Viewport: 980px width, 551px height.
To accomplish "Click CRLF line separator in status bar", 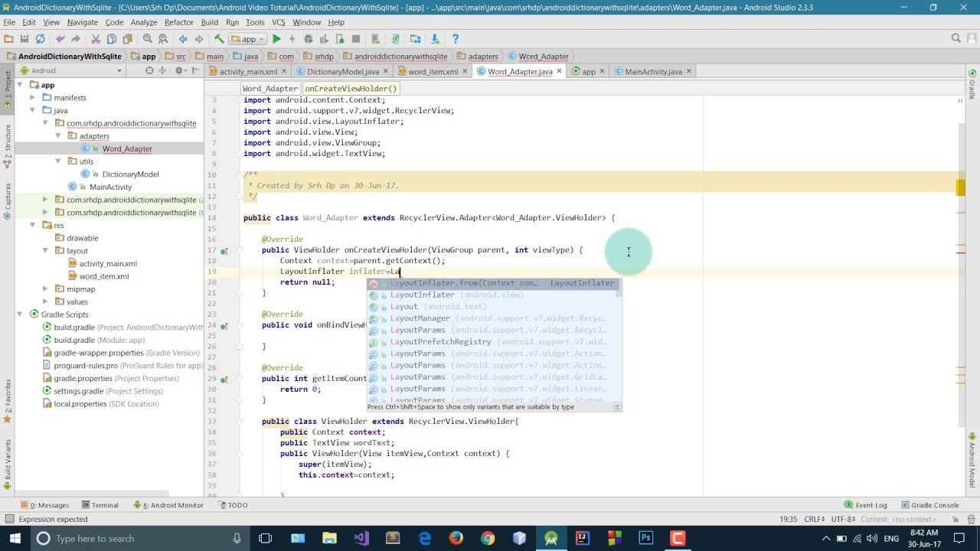I will point(815,519).
